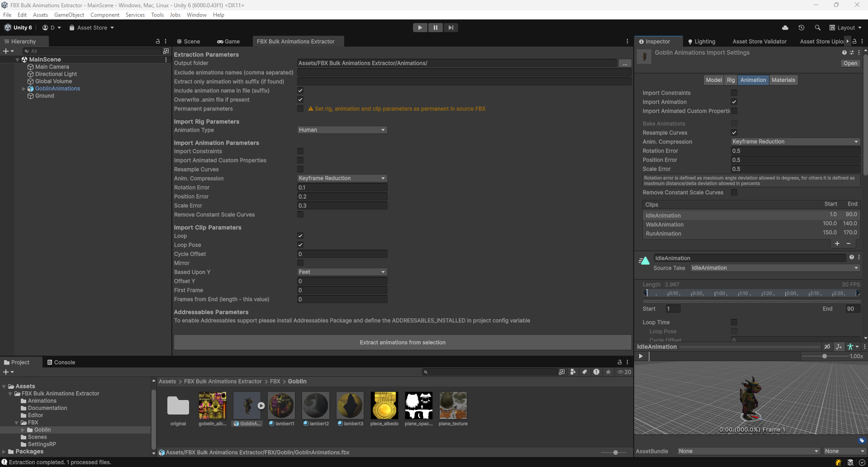Viewport: 868px width, 467px height.
Task: Click the background tasks checkmark icon
Action: coord(862,462)
